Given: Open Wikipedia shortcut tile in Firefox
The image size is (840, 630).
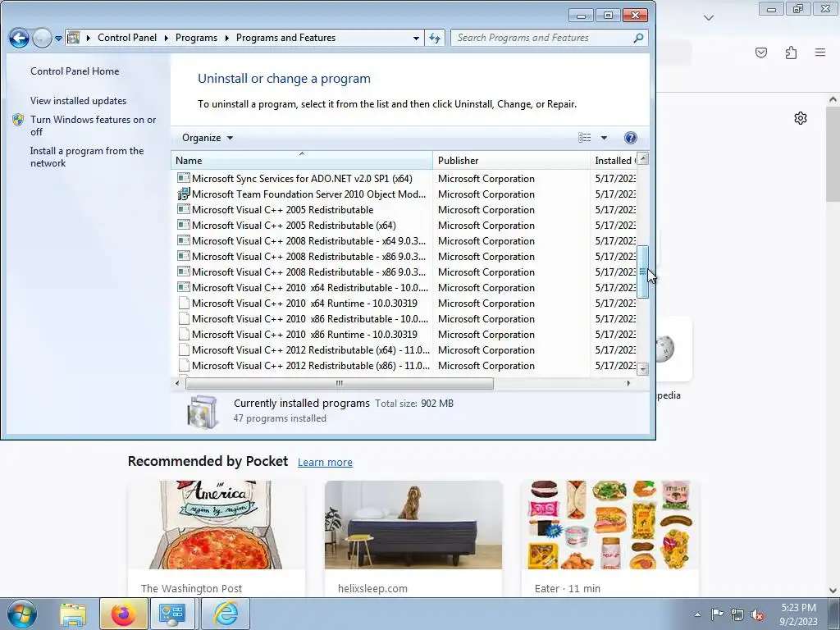Looking at the screenshot, I should point(674,348).
